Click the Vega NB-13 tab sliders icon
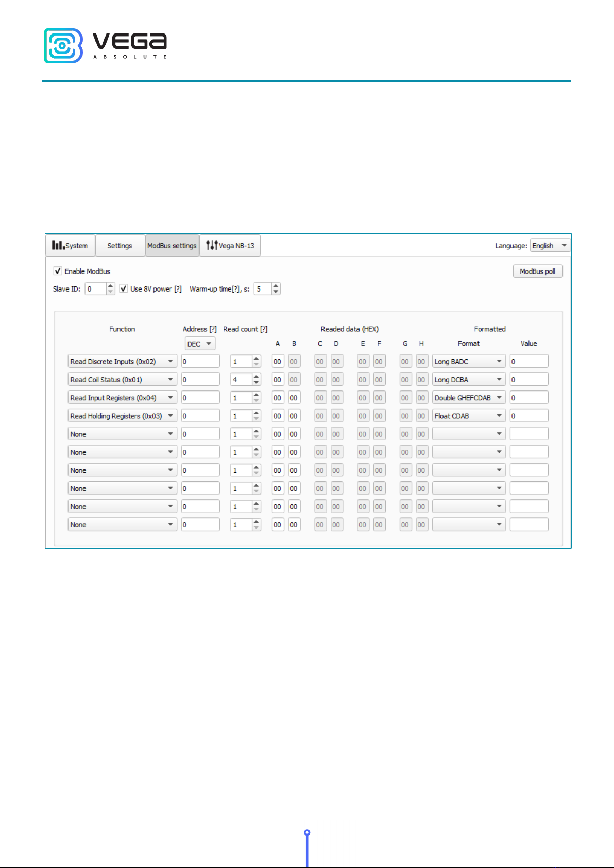The image size is (614, 868). tap(212, 245)
